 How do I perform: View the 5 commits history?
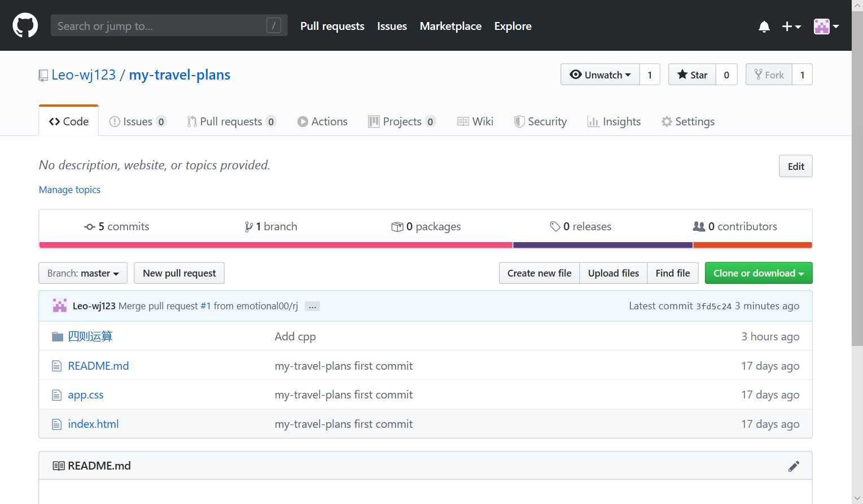click(117, 226)
